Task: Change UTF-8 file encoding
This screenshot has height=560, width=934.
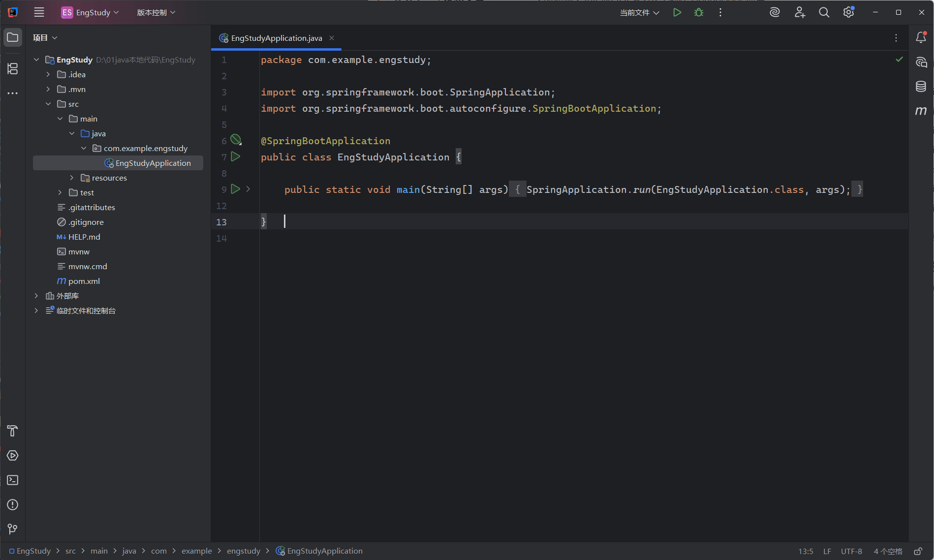Action: click(851, 552)
